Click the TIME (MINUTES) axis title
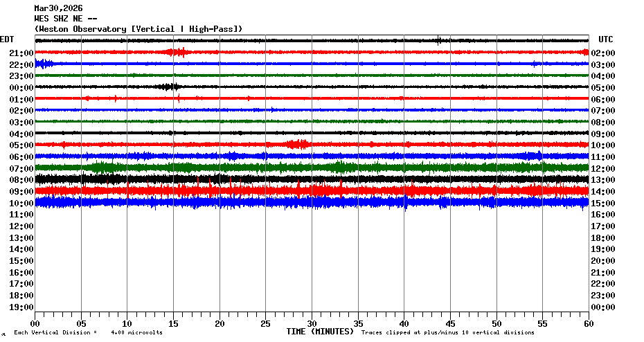 (320, 332)
